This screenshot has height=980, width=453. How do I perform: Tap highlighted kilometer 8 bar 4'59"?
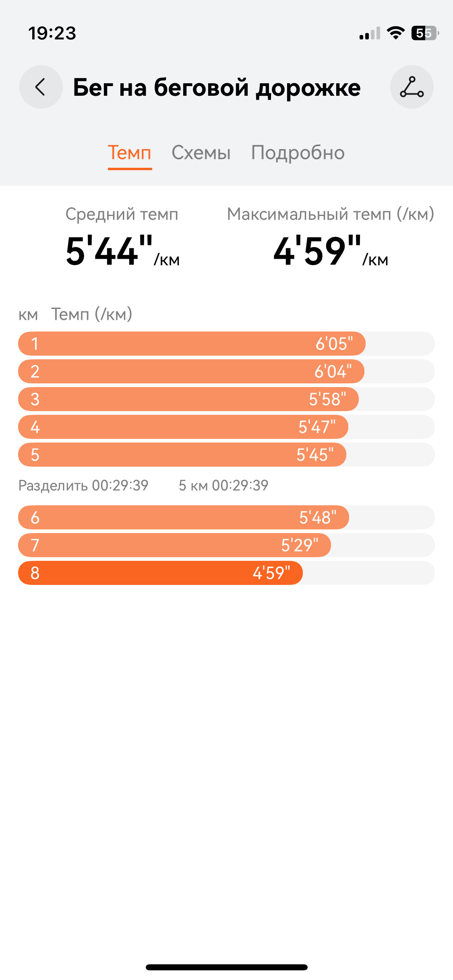point(226,573)
